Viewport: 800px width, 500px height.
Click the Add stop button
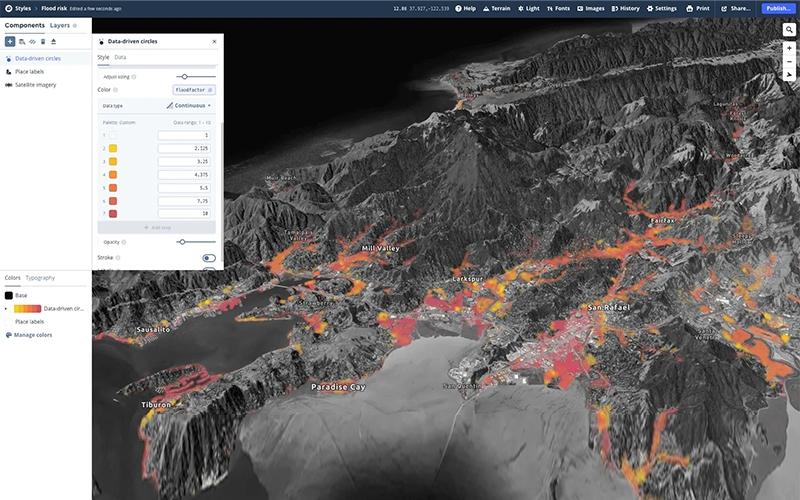(x=157, y=228)
